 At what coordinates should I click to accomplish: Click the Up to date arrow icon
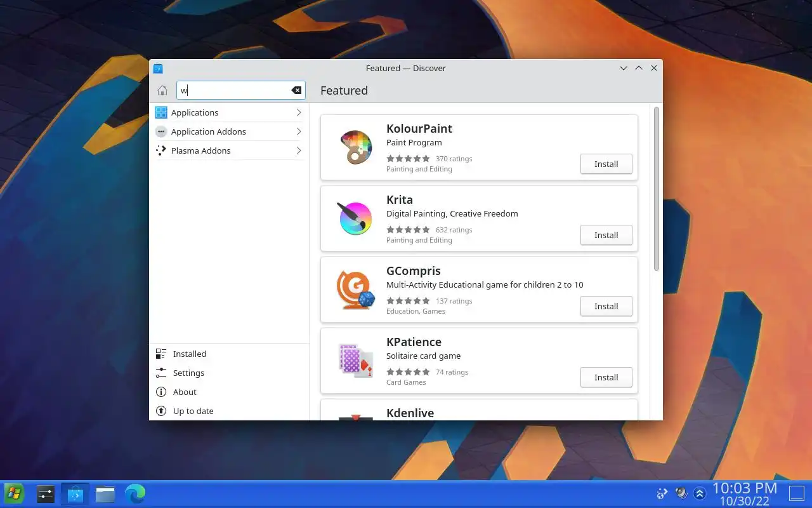tap(161, 411)
